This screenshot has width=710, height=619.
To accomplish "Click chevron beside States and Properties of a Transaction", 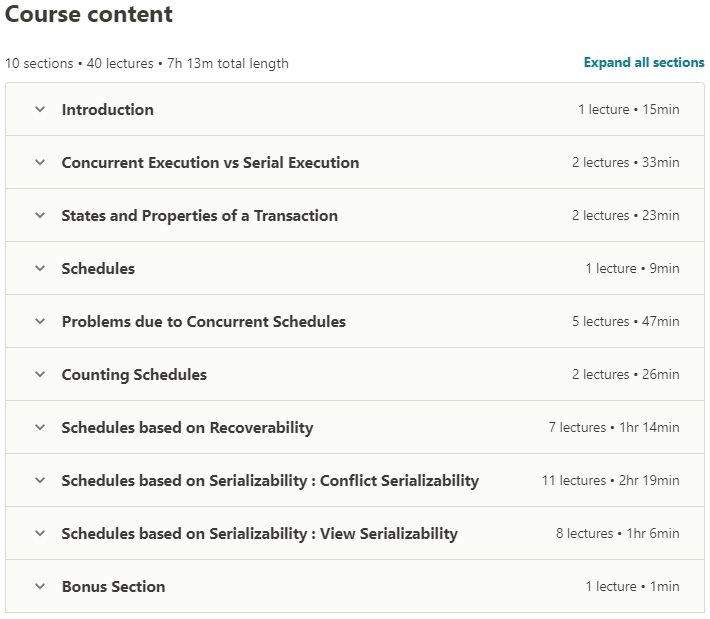I will (40, 216).
